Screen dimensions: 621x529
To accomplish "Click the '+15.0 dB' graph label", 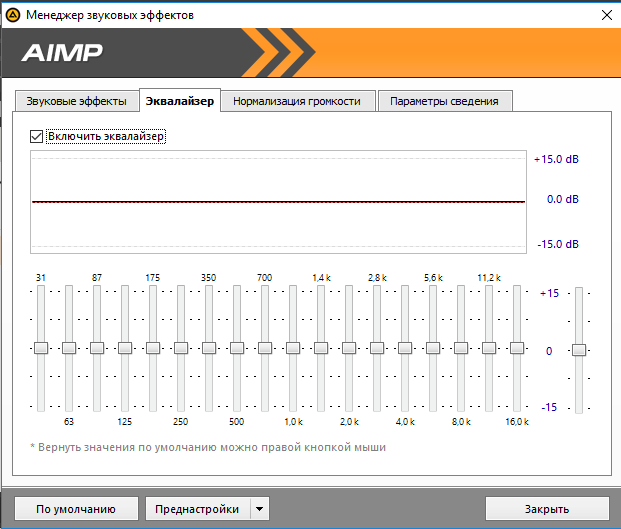I will click(556, 159).
